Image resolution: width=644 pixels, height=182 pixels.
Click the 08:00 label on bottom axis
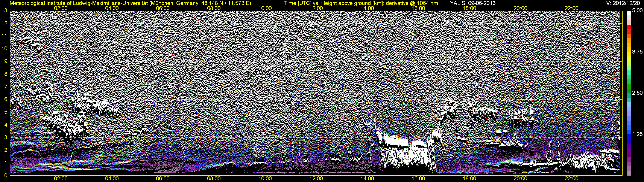214,179
